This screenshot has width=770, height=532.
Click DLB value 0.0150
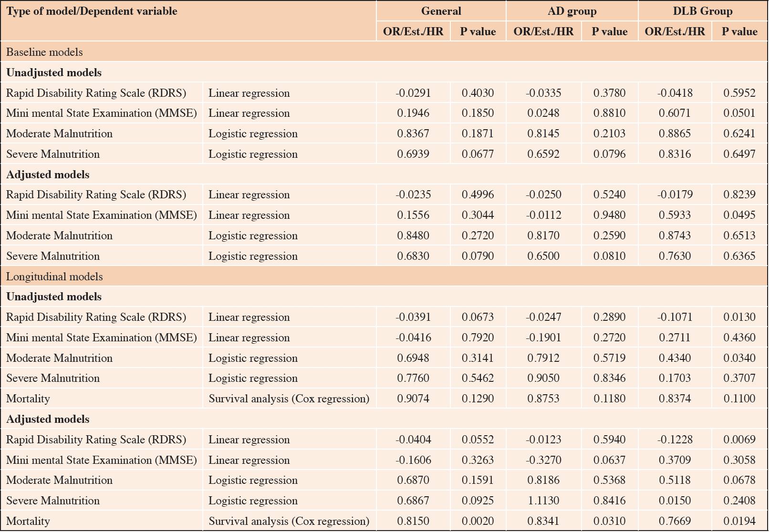click(x=675, y=501)
